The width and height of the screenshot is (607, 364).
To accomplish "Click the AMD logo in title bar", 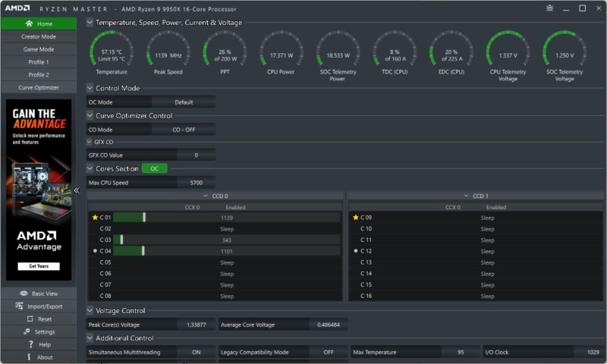I will tap(17, 8).
